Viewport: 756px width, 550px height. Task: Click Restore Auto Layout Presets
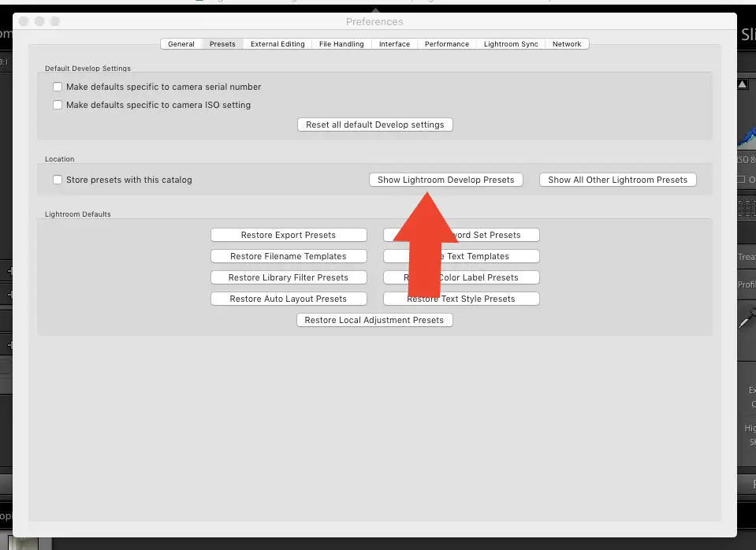[289, 299]
